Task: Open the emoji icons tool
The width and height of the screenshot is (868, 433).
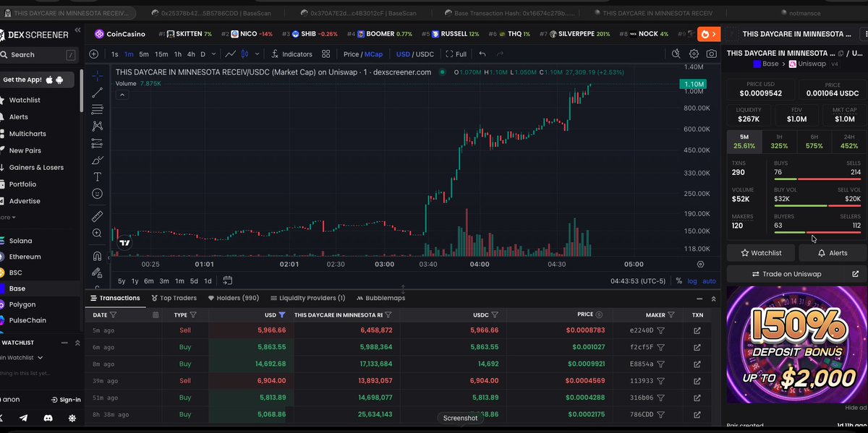Action: [97, 194]
